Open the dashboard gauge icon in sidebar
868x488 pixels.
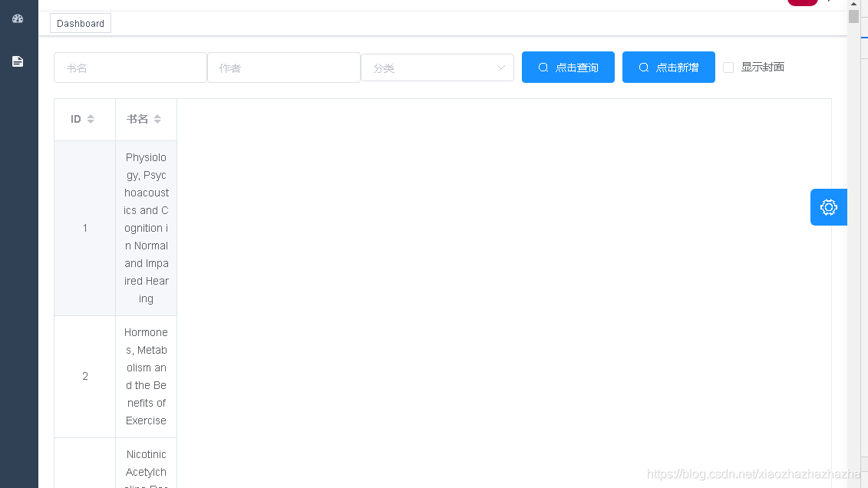tap(18, 19)
